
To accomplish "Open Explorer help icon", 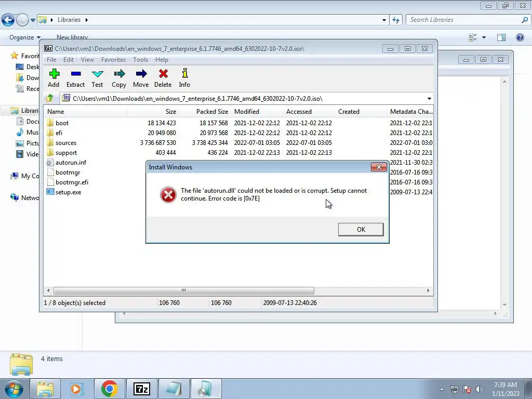I will pos(520,37).
